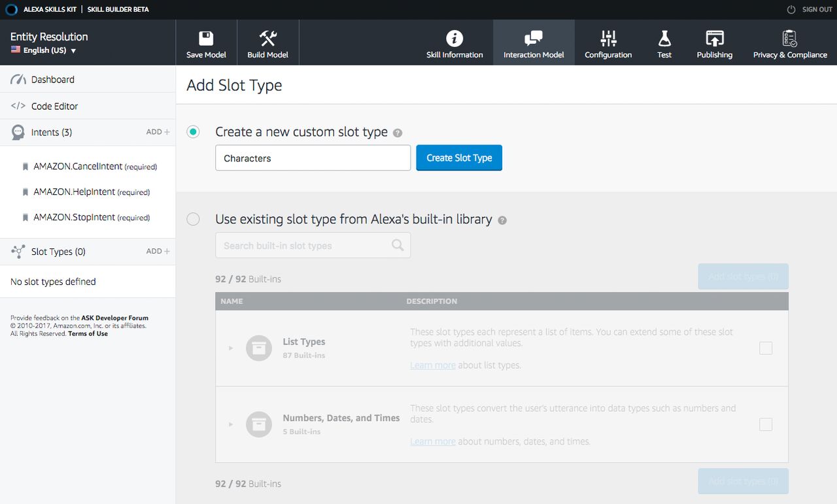Open the Interaction Model chat icon tab
The height and width of the screenshot is (504, 837).
534,38
